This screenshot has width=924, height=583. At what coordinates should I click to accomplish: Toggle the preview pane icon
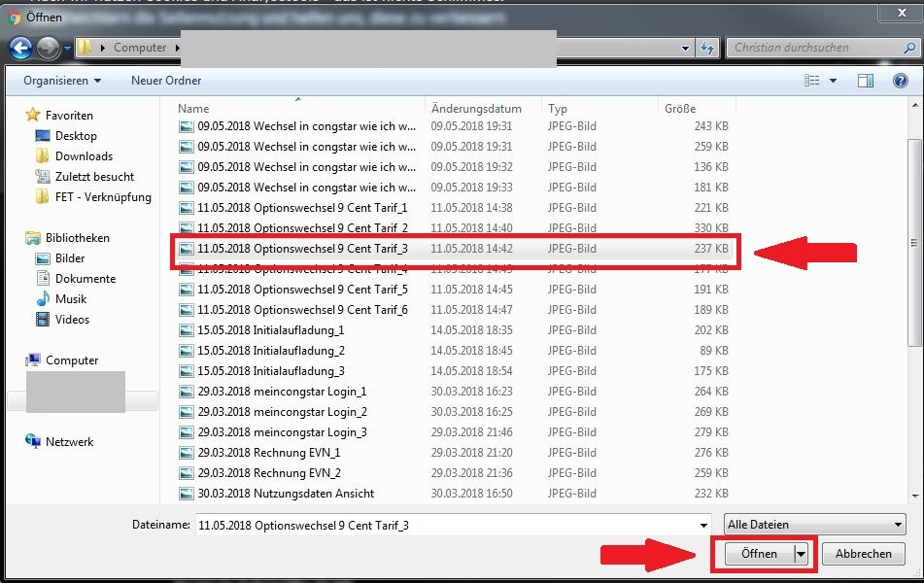click(x=866, y=81)
